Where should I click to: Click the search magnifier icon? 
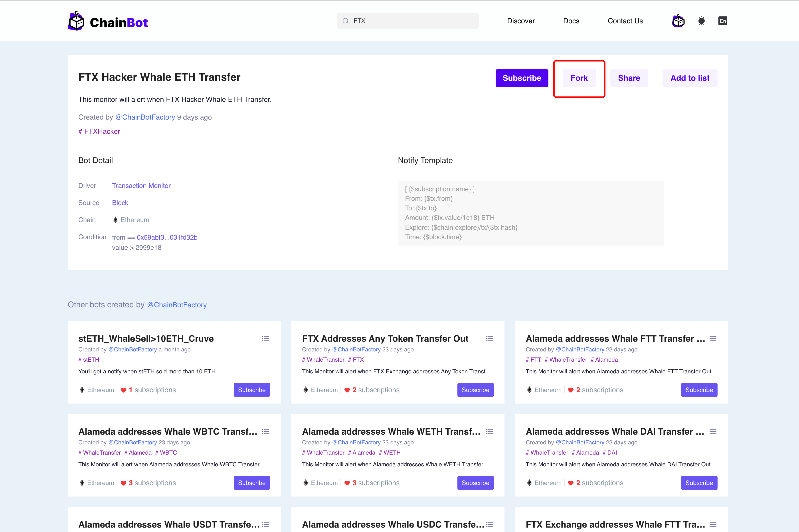tap(346, 21)
